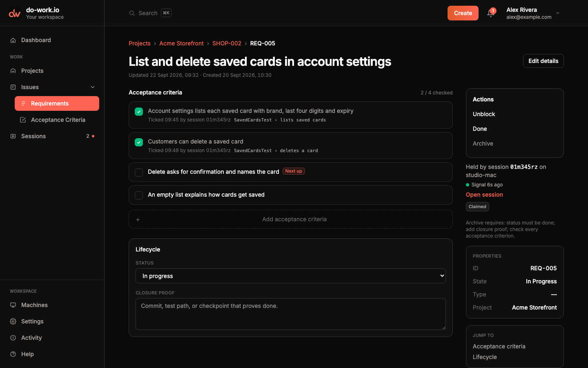
Task: Collapse the Issues section chevron
Action: point(93,87)
